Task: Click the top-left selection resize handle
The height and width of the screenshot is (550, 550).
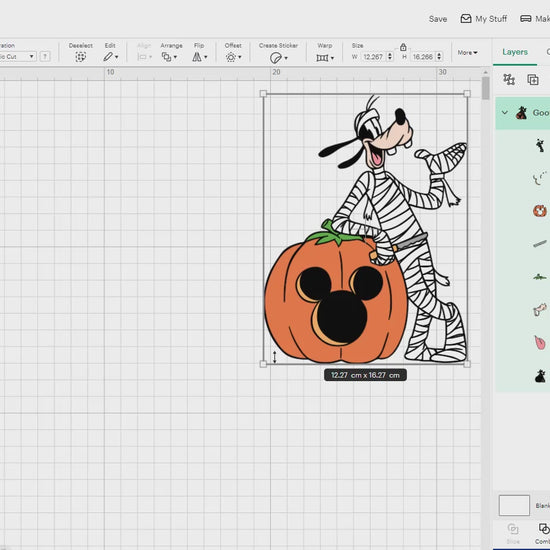Action: coord(263,94)
